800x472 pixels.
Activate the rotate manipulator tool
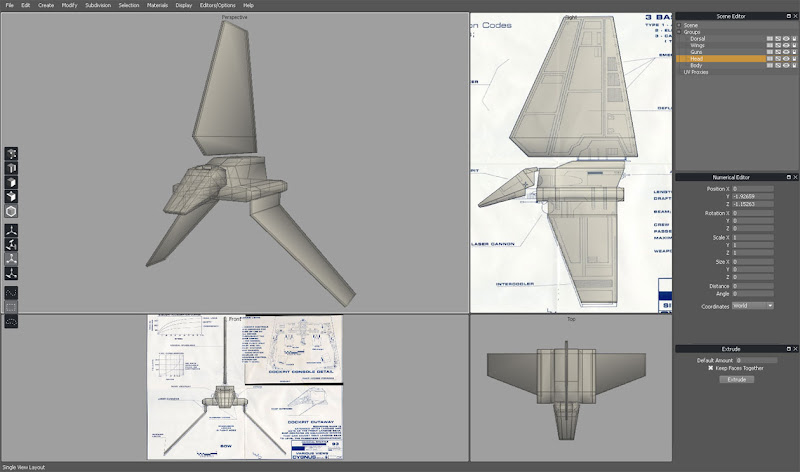click(11, 244)
